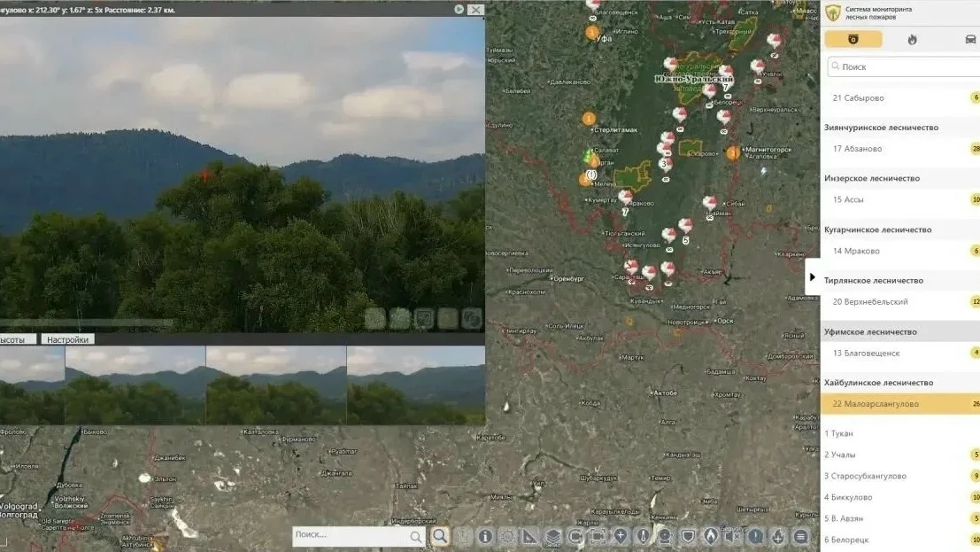Click the middle camera overlay control button
This screenshot has width=980, height=552.
pyautogui.click(x=423, y=318)
